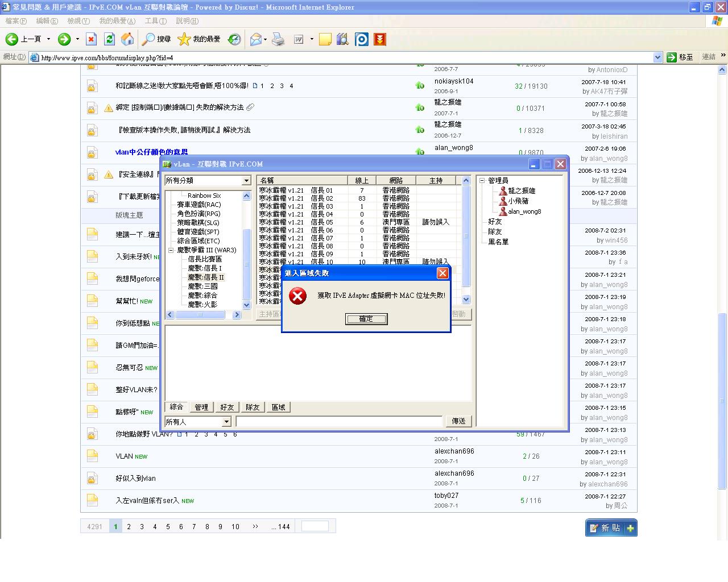Collapse the 魔獸爭霸 III (WAR3) tree node
The width and height of the screenshot is (728, 582).
pos(171,250)
